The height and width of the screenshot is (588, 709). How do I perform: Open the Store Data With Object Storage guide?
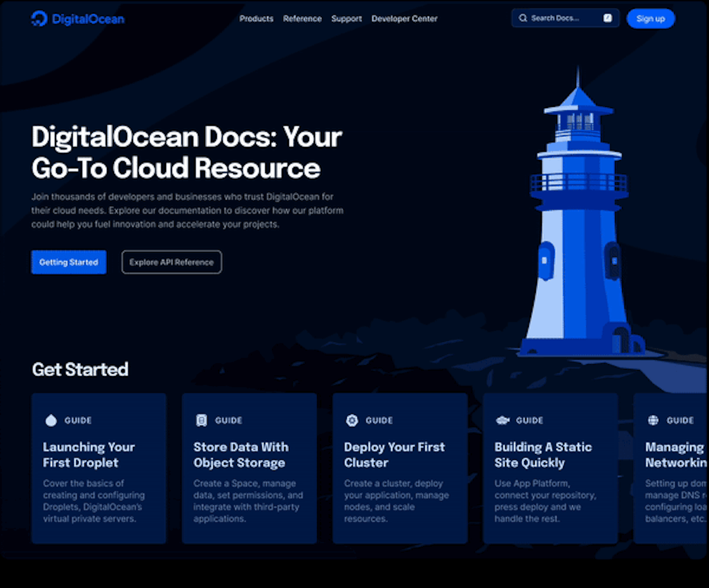[249, 468]
